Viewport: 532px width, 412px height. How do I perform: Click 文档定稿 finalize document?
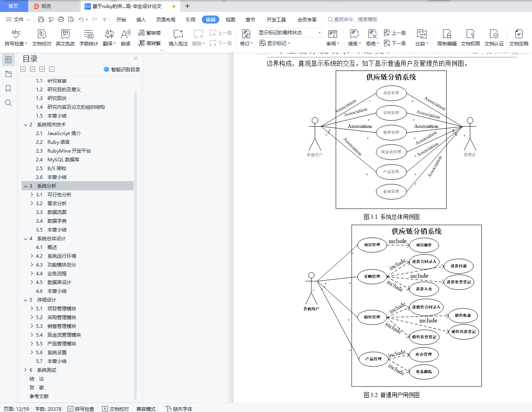click(x=519, y=38)
